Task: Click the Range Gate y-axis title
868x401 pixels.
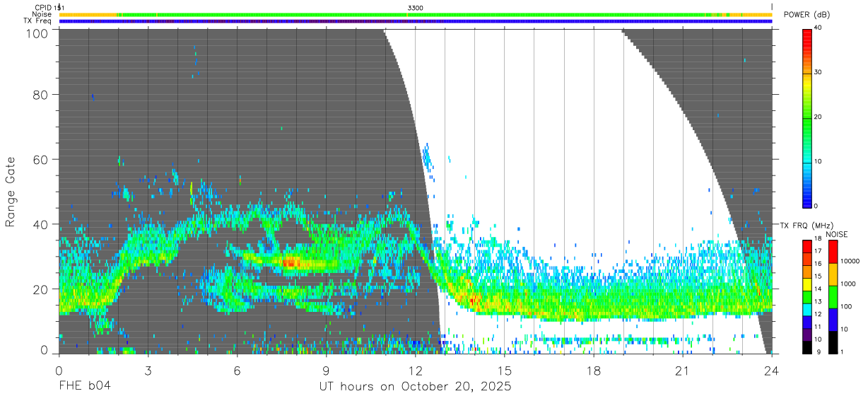Action: [x=11, y=192]
